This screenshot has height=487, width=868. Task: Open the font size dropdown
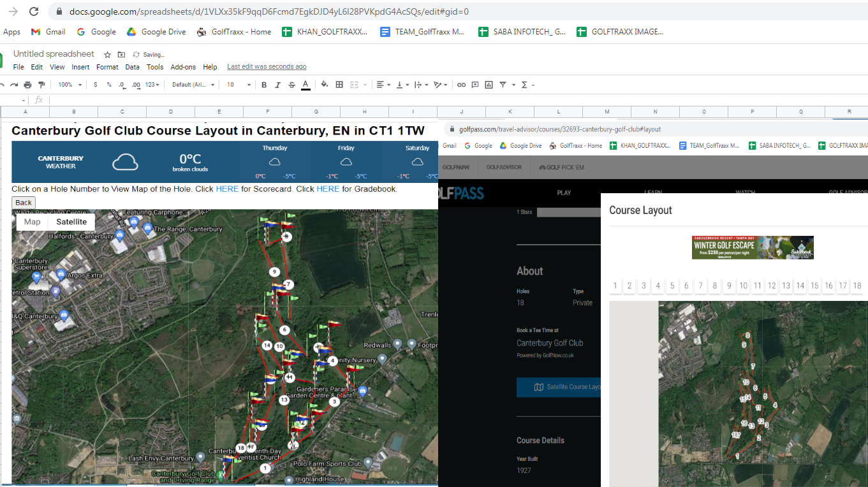click(x=237, y=85)
